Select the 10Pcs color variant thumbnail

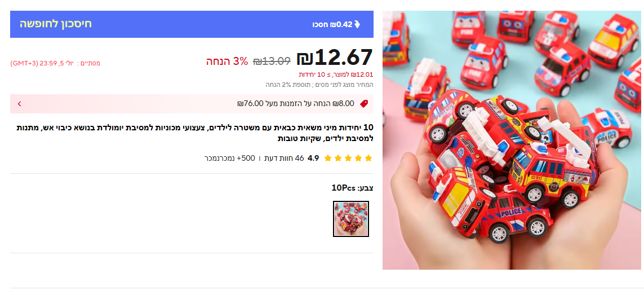coord(351,219)
